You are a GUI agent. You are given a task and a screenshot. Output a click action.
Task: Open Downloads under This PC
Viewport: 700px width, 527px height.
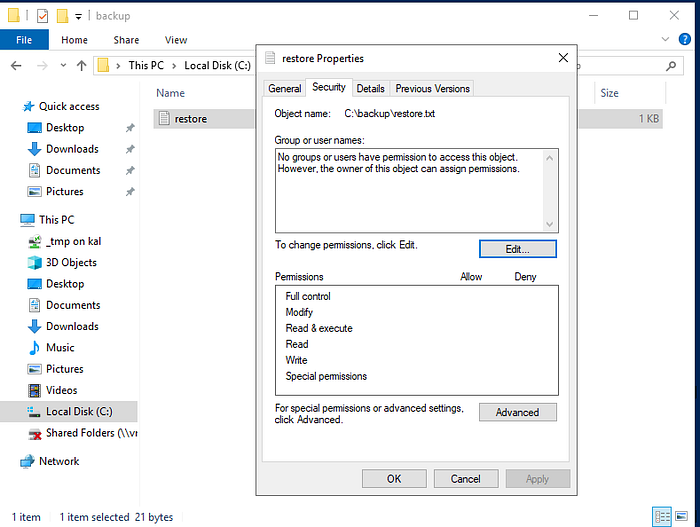pyautogui.click(x=72, y=326)
